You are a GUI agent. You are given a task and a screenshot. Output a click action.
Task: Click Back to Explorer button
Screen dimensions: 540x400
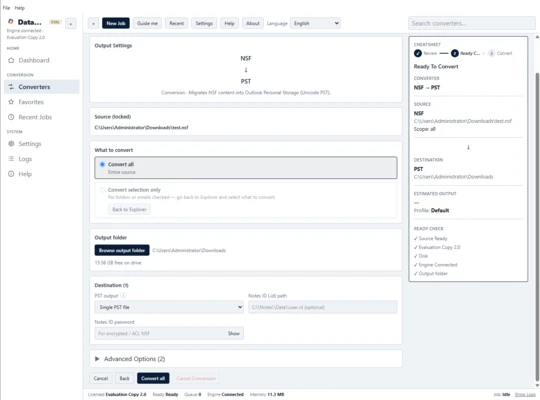[129, 209]
